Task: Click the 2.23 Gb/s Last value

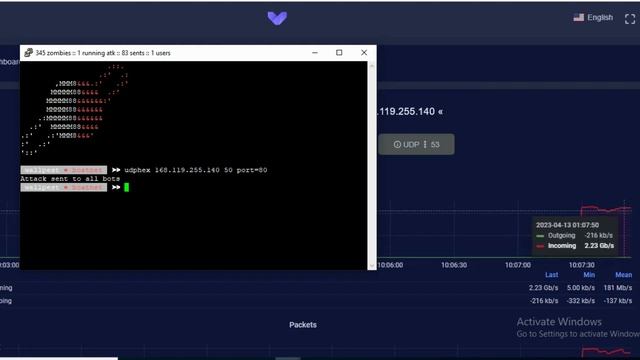Action: point(543,288)
